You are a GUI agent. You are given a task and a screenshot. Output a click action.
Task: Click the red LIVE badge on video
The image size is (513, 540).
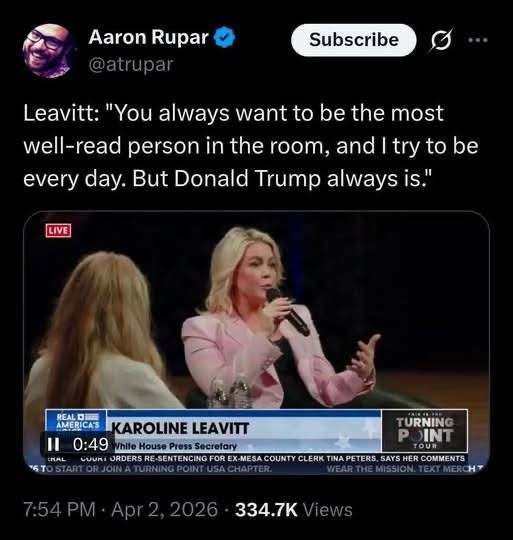(x=58, y=231)
